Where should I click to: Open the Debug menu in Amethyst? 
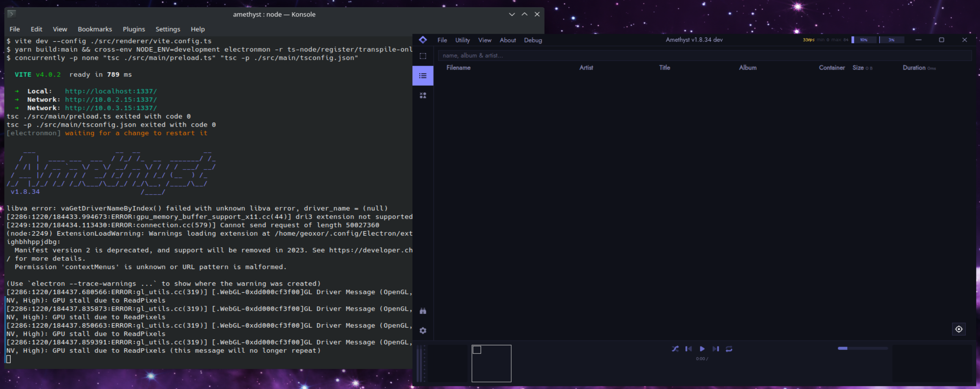pyautogui.click(x=532, y=40)
